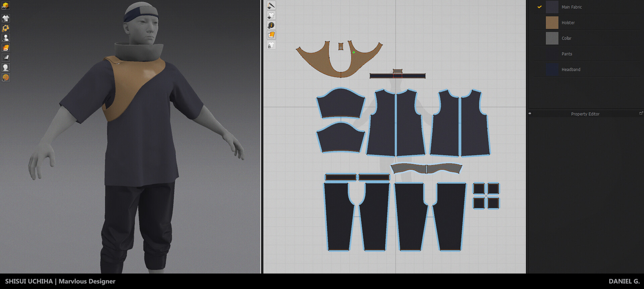Click the Collar grey swatch

(x=552, y=38)
